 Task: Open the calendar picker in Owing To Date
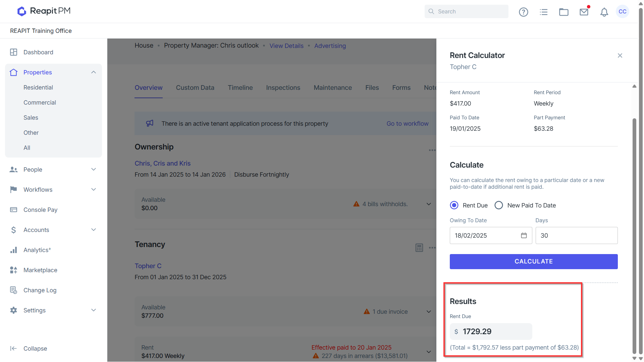[x=524, y=235]
